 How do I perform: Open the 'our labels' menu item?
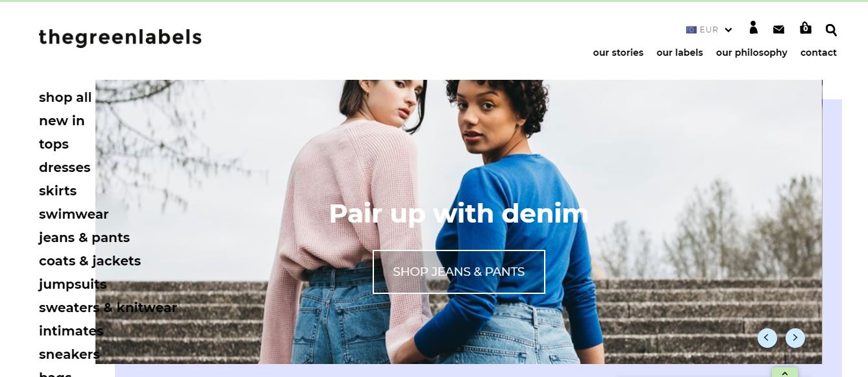click(680, 53)
